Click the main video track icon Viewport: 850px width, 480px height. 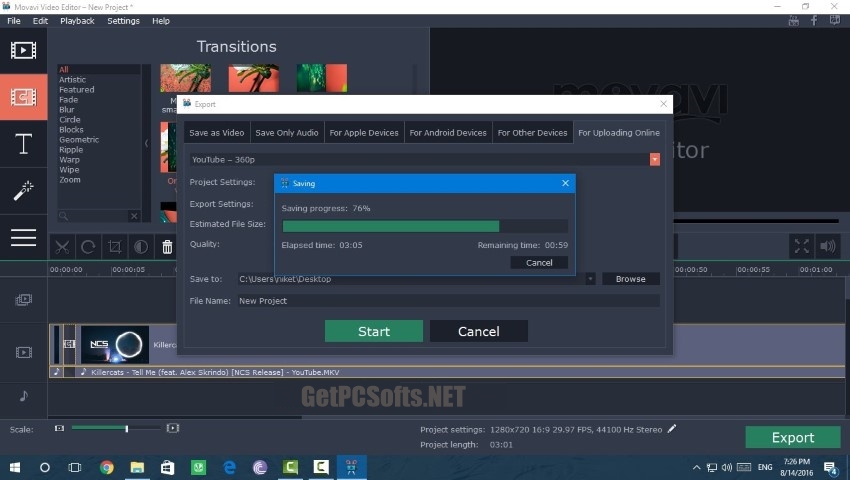tap(23, 353)
